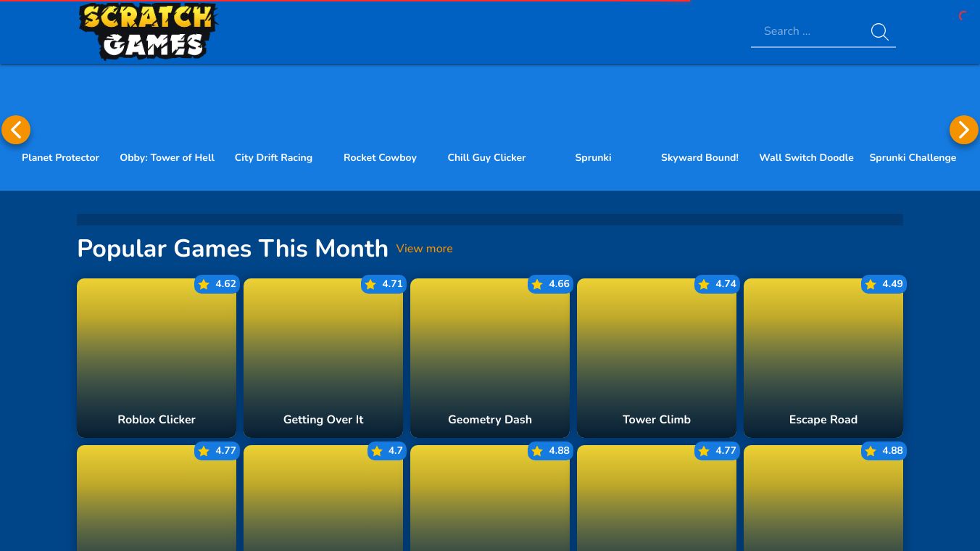Click the search magnifier icon
Image resolution: width=980 pixels, height=551 pixels.
point(879,32)
